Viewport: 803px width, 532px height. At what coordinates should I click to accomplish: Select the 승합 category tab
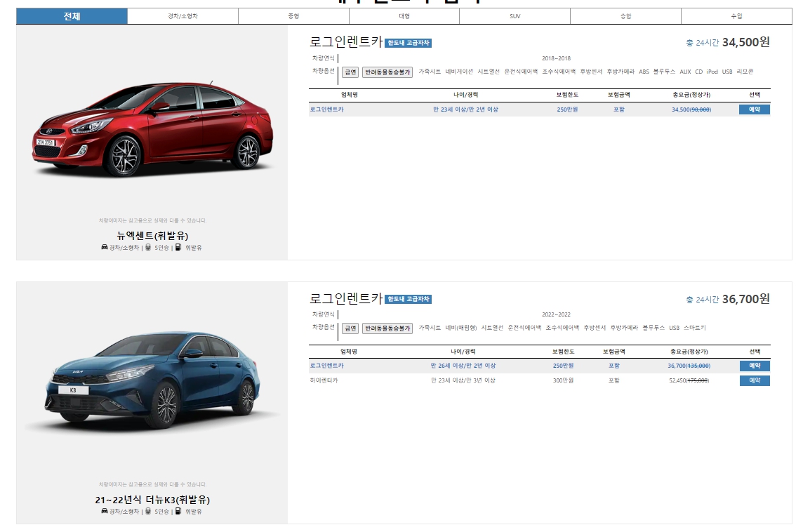coord(626,16)
